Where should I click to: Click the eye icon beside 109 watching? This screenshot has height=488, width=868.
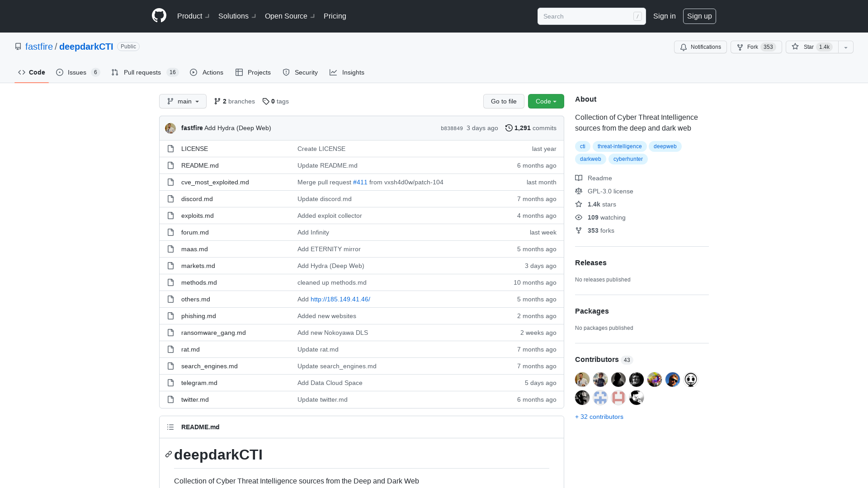coord(579,217)
